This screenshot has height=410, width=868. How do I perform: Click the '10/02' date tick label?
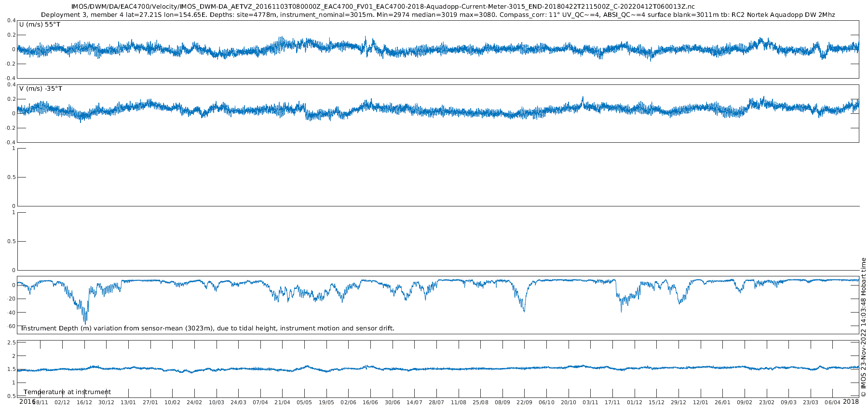(x=173, y=403)
